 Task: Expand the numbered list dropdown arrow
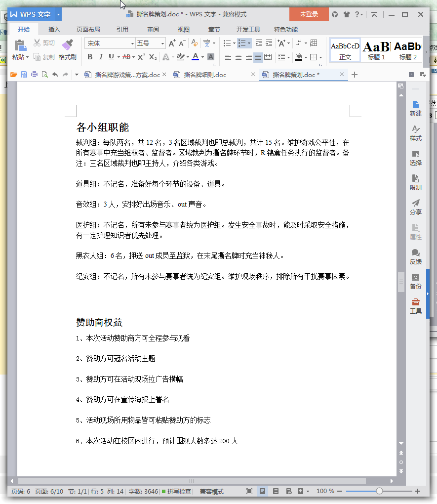249,43
